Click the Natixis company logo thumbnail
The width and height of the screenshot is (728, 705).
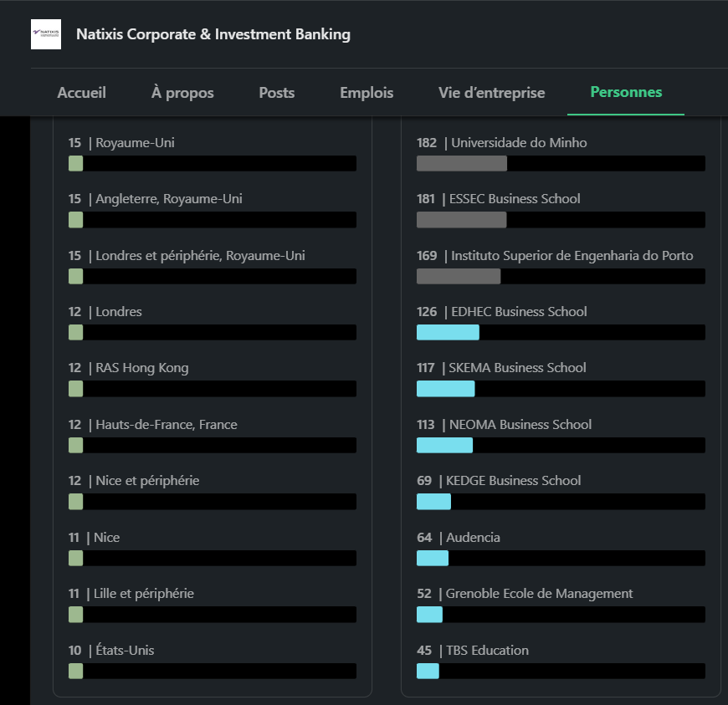[46, 34]
